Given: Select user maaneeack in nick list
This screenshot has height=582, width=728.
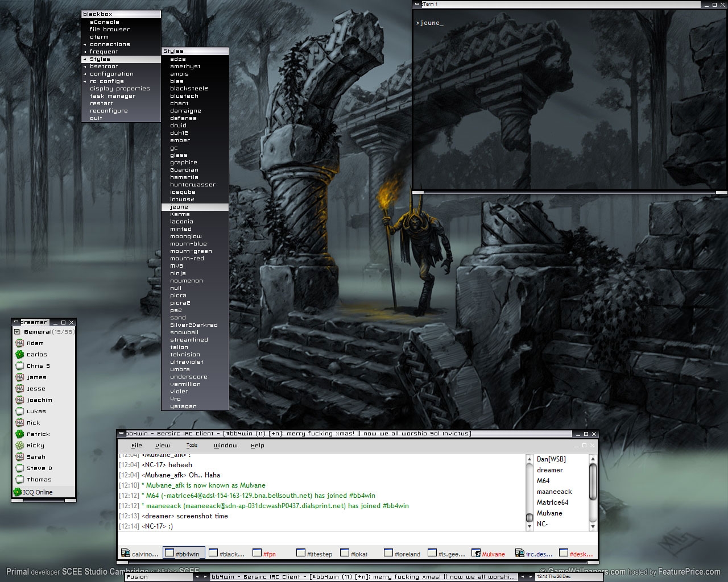Looking at the screenshot, I should [x=554, y=492].
